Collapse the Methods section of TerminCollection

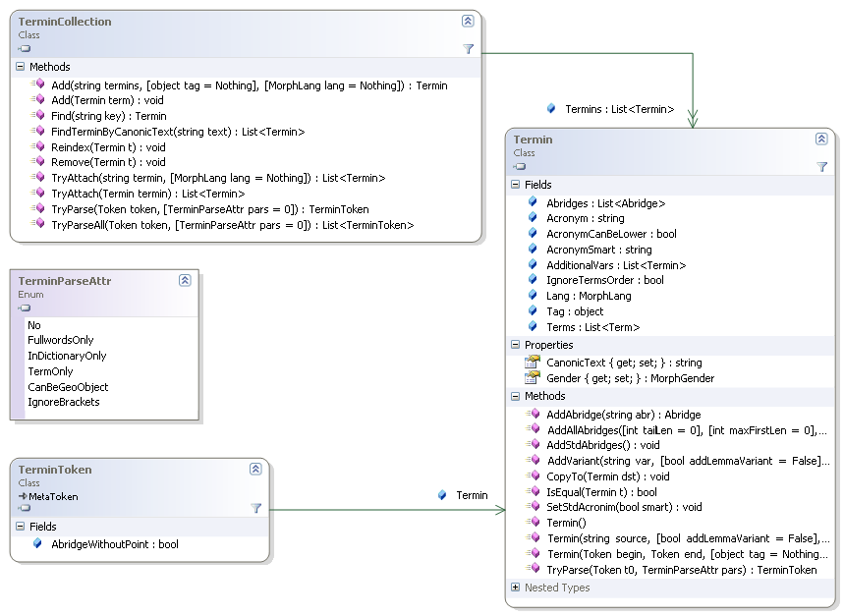(x=20, y=67)
